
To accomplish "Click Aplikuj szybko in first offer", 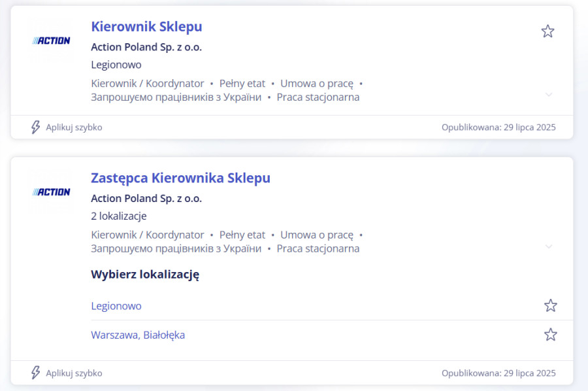I will coord(74,127).
